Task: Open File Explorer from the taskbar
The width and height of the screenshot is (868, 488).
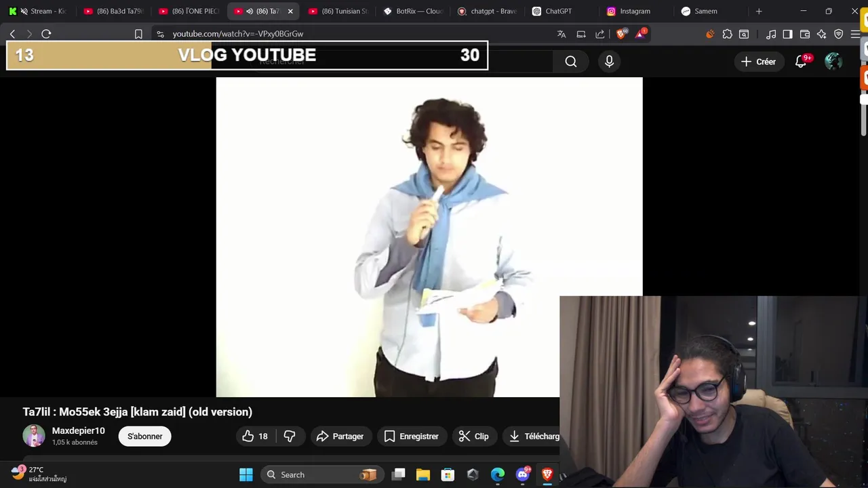Action: 423,474
